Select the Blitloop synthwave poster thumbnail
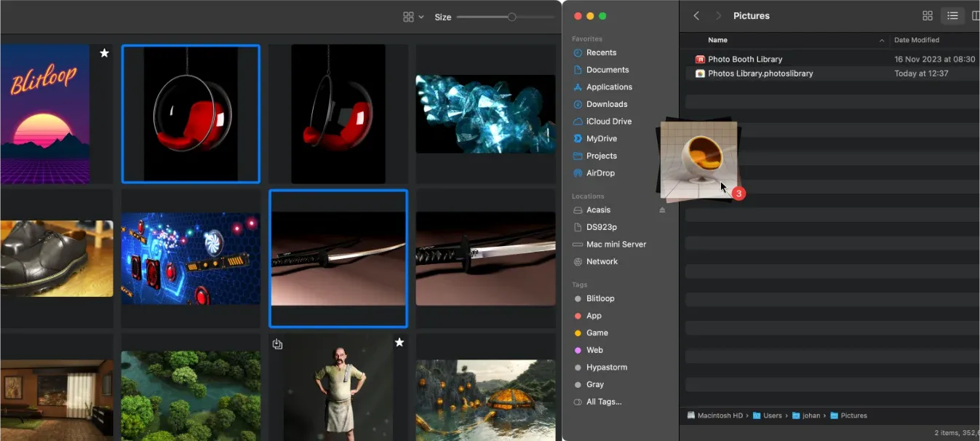This screenshot has height=441, width=980. [x=45, y=114]
